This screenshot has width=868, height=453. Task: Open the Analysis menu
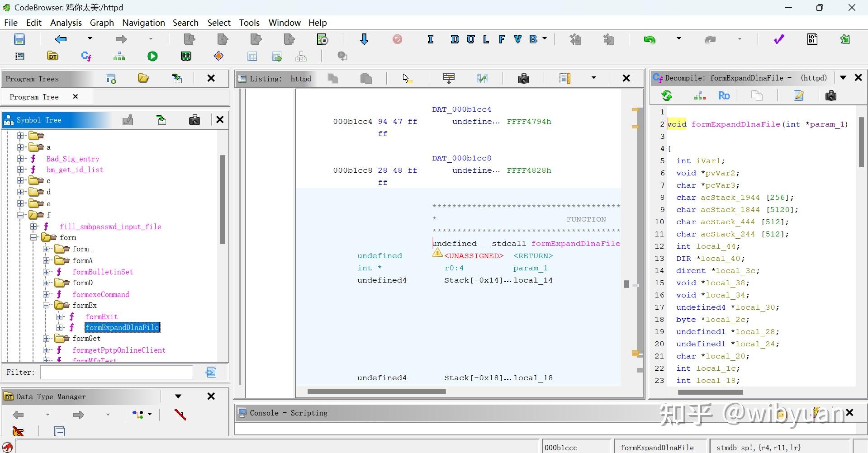[66, 23]
